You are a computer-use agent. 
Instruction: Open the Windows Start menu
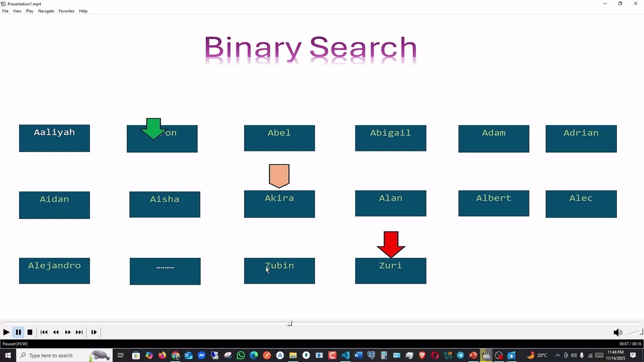tap(8, 355)
